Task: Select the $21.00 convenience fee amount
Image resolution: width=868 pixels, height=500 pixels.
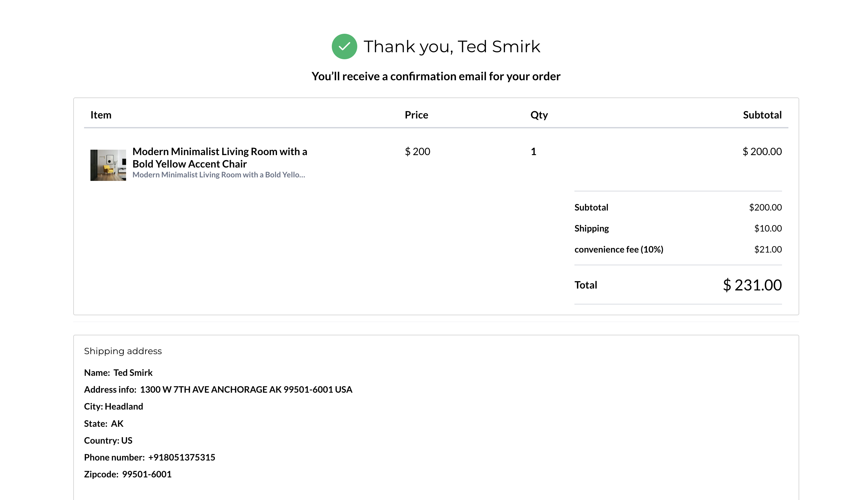Action: pyautogui.click(x=768, y=249)
